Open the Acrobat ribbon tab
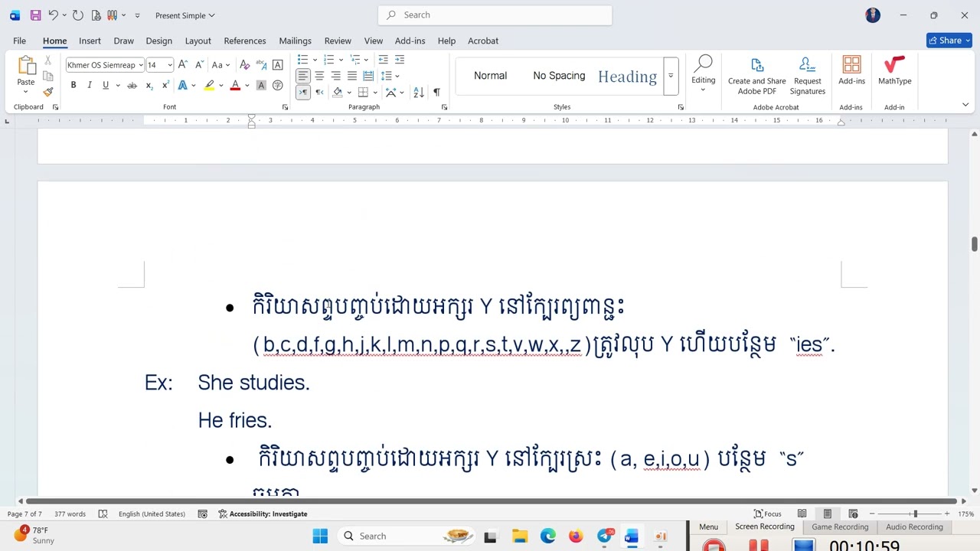The height and width of the screenshot is (551, 980). tap(483, 41)
